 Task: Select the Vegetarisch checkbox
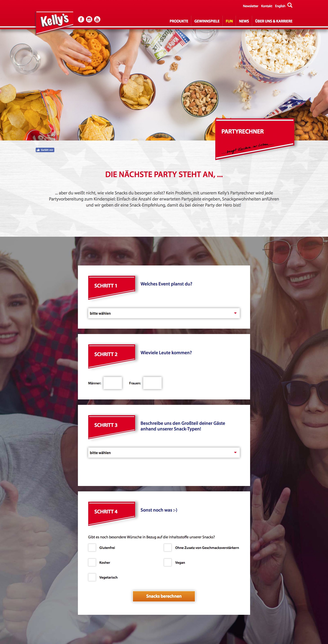[x=92, y=577]
